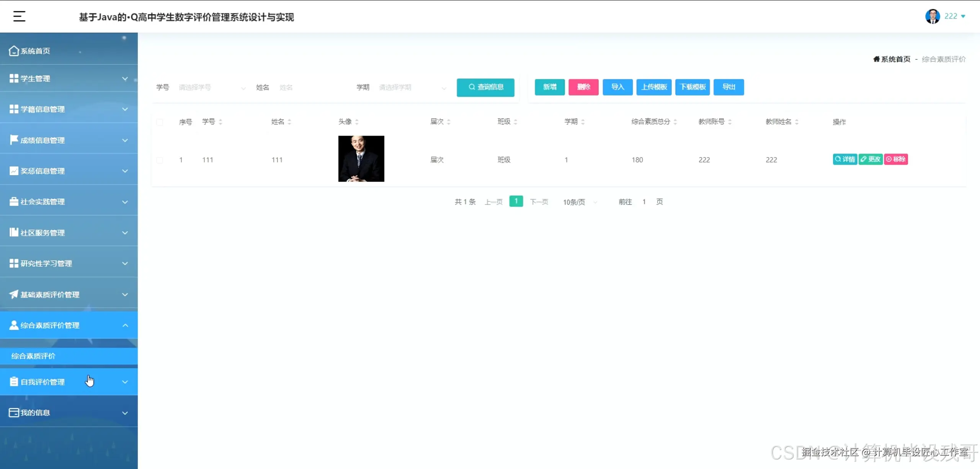The height and width of the screenshot is (469, 980).
Task: Check the checkbox for row 1
Action: (160, 160)
